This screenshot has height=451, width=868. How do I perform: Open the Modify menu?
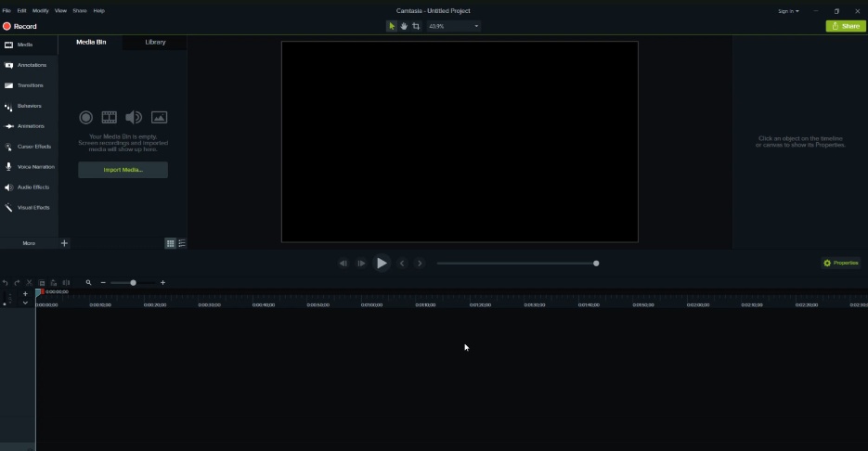[x=41, y=10]
